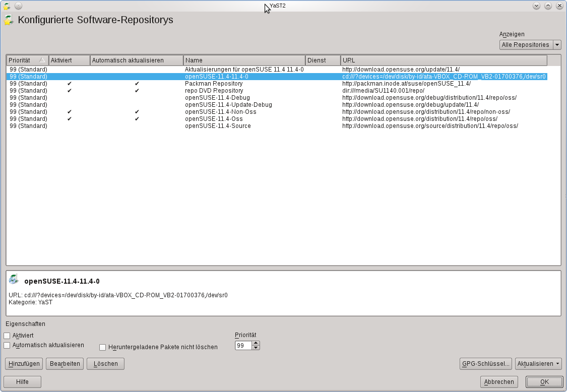Click the Kategorie: YaST line in the details panel
The width and height of the screenshot is (567, 392).
pos(30,302)
